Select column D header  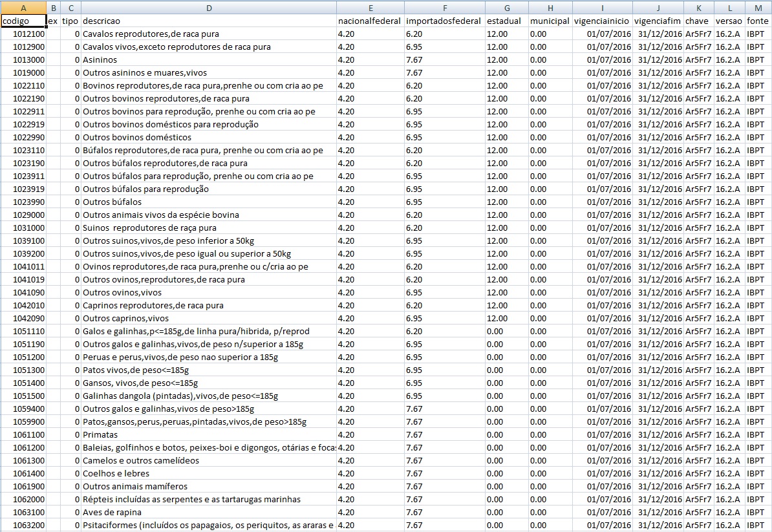pos(208,8)
